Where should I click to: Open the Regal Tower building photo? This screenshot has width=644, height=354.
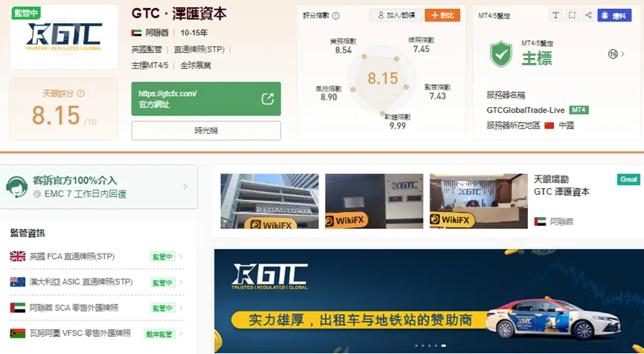[270, 201]
